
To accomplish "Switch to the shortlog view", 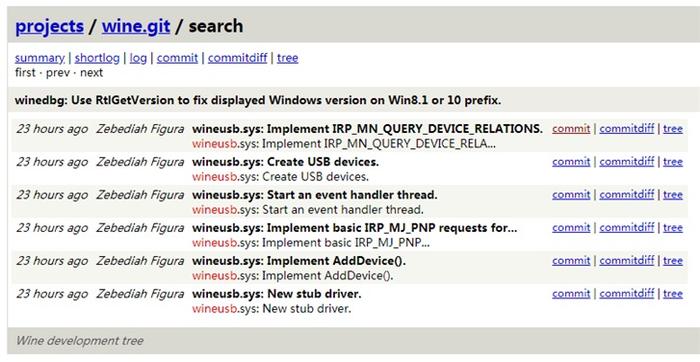I will point(97,58).
